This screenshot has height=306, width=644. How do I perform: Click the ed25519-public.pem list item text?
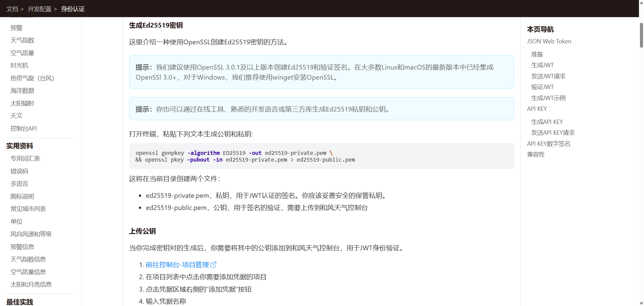(x=257, y=208)
